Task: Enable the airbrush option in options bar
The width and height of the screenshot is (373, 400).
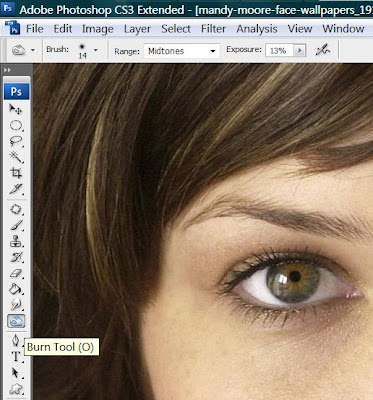Action: (x=322, y=50)
